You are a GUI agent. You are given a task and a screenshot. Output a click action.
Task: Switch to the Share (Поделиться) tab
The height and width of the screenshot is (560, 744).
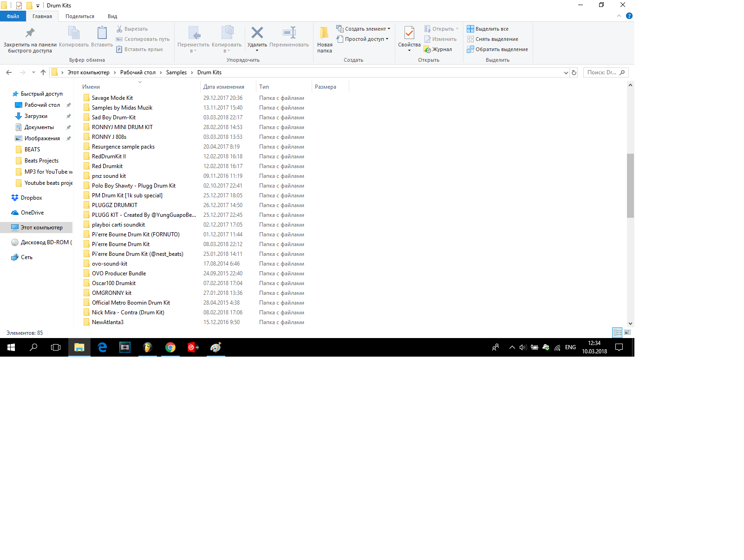(x=80, y=16)
